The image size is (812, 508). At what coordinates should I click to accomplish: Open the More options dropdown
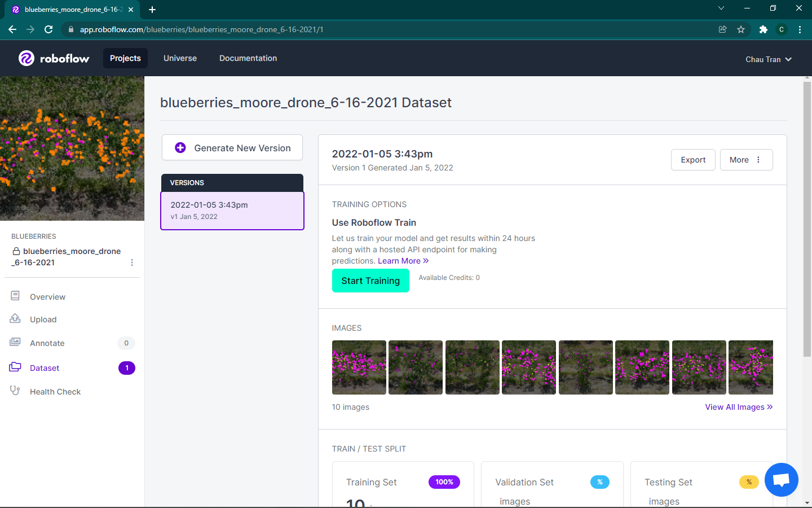coord(745,160)
